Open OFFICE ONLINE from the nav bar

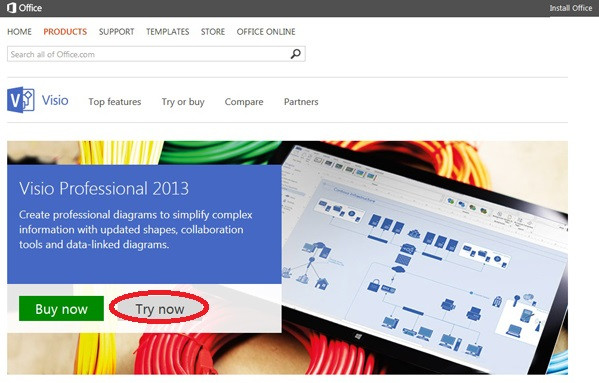(266, 32)
